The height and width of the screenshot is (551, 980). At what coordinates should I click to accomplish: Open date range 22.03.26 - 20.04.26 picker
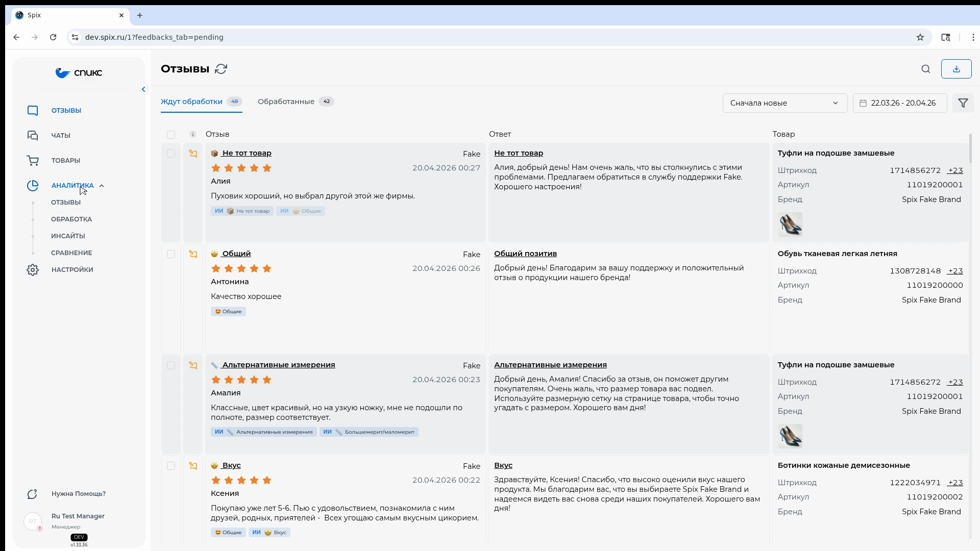click(899, 103)
